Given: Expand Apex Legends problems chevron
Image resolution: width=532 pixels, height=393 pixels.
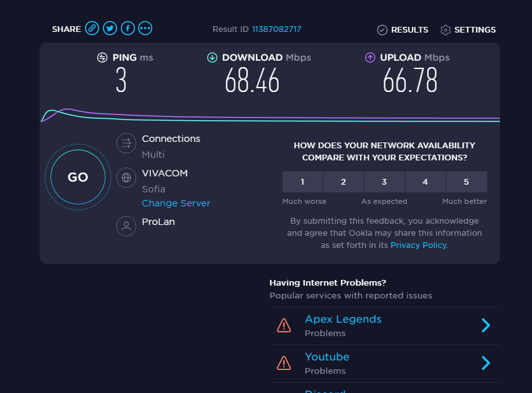Looking at the screenshot, I should click(x=485, y=325).
